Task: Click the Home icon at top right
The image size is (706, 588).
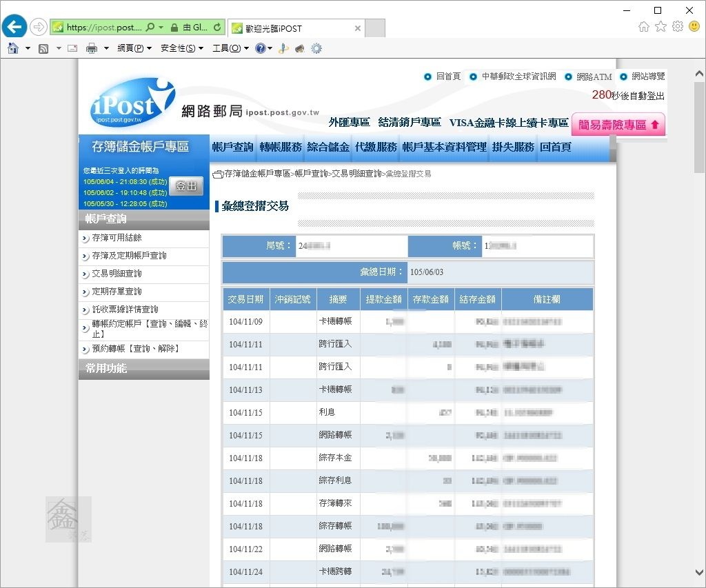Action: point(644,27)
